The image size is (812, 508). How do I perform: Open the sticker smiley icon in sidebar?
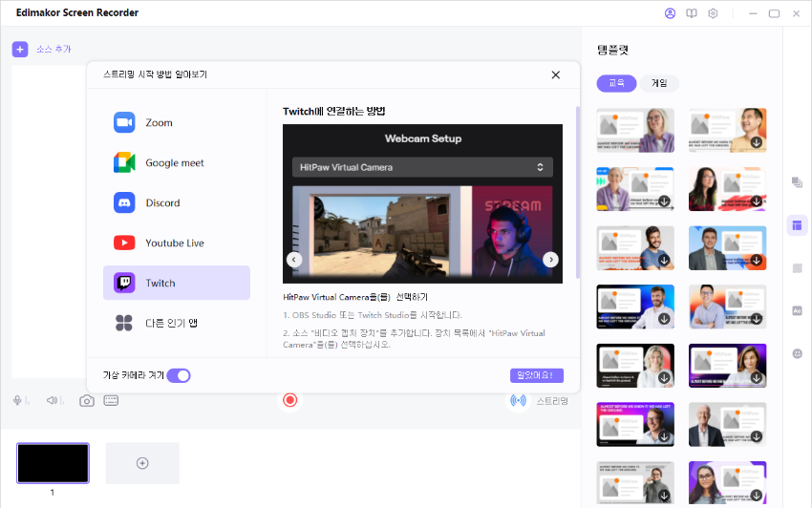797,353
